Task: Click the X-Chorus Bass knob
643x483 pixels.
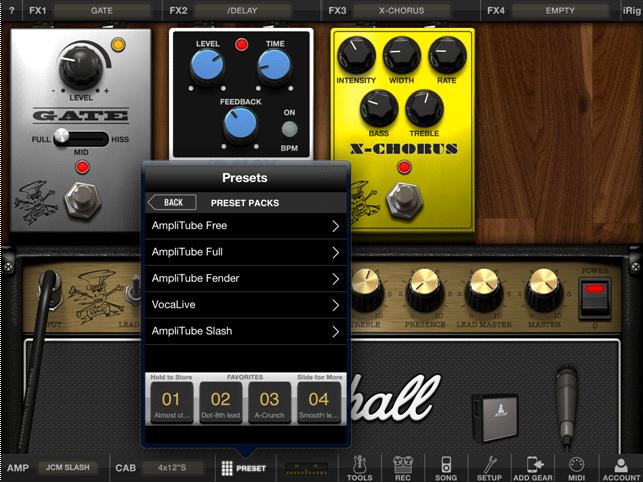Action: click(x=379, y=109)
